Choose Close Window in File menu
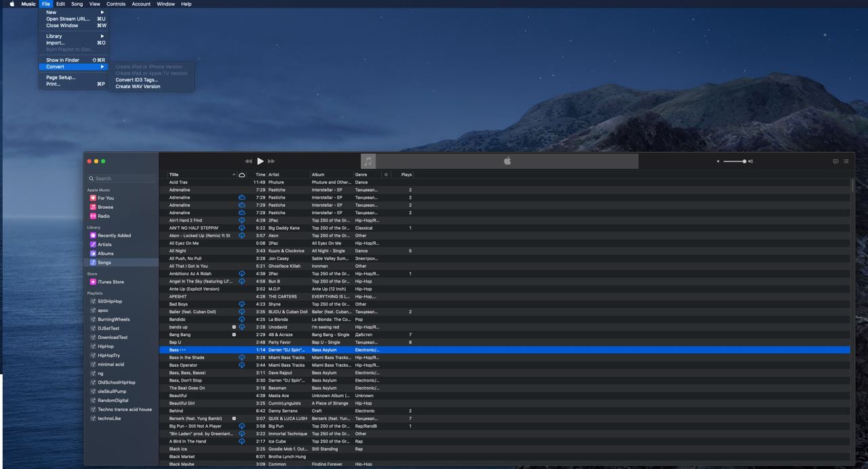This screenshot has width=868, height=469. 75,25
